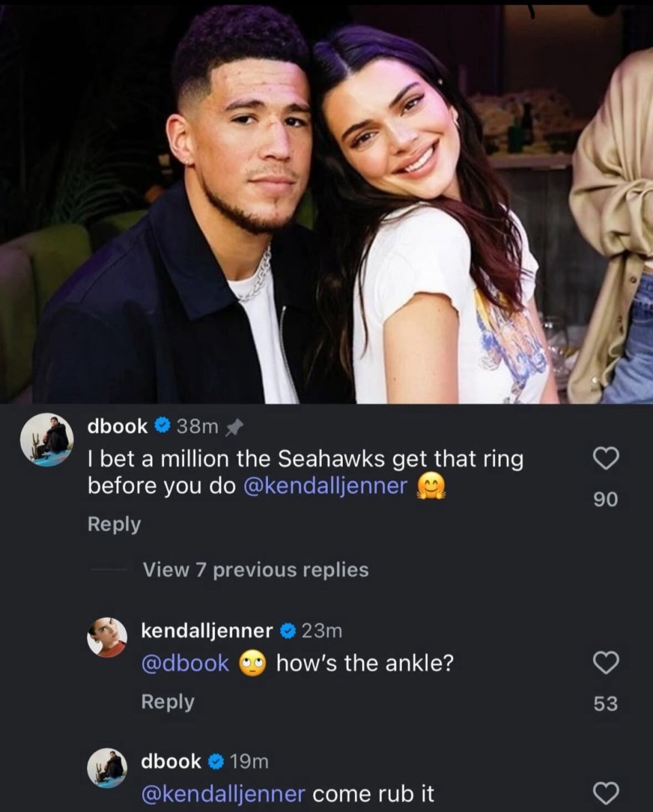View the 90 likes on the pinned comment
The height and width of the screenshot is (812, 653).
coord(605,500)
